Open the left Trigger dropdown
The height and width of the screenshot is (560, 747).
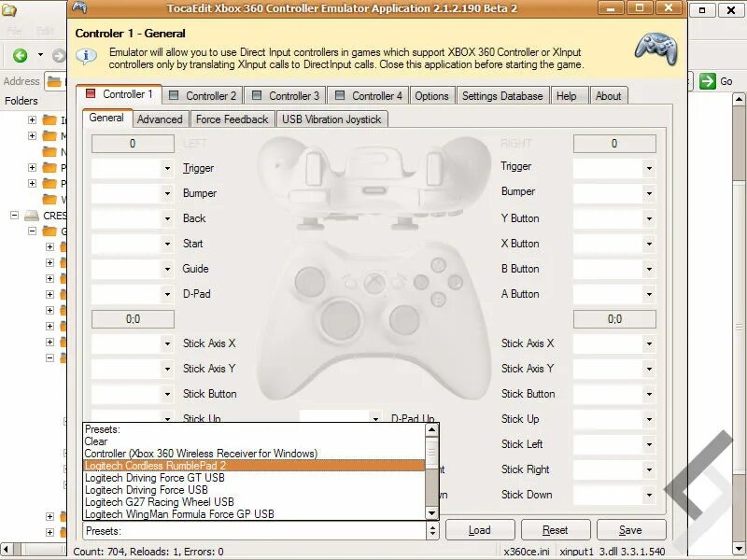tap(167, 168)
